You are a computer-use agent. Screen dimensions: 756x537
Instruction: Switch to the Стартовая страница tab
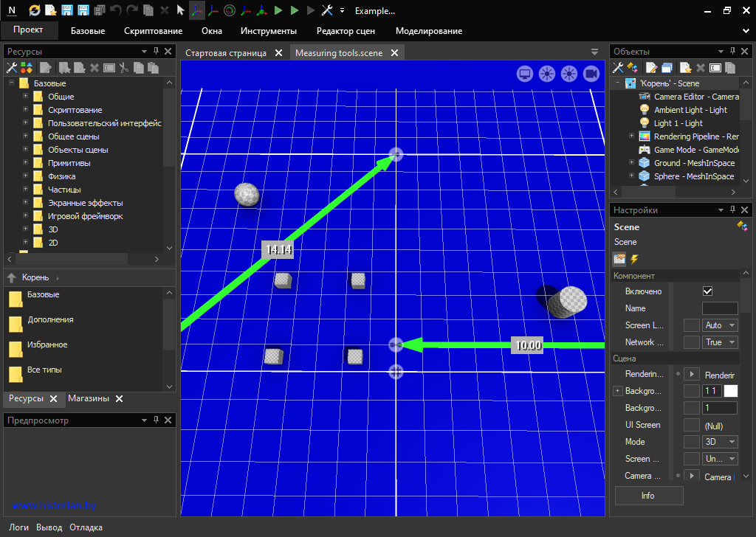click(x=225, y=53)
